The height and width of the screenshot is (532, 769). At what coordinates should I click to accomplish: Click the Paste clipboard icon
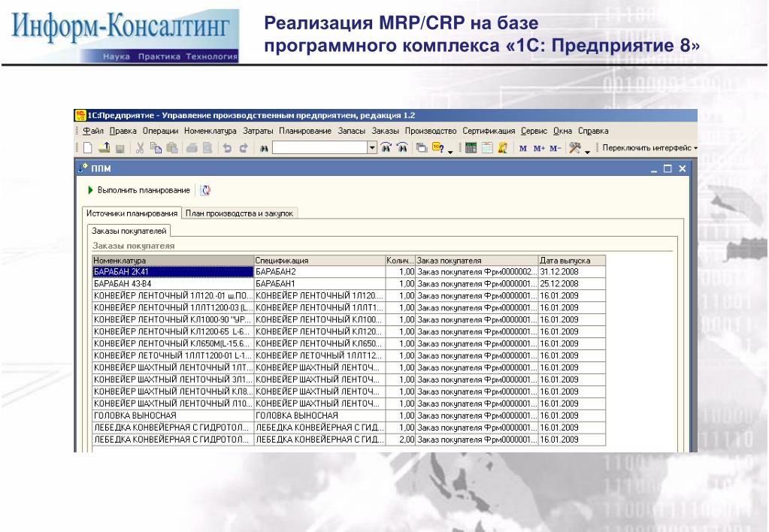(x=172, y=147)
